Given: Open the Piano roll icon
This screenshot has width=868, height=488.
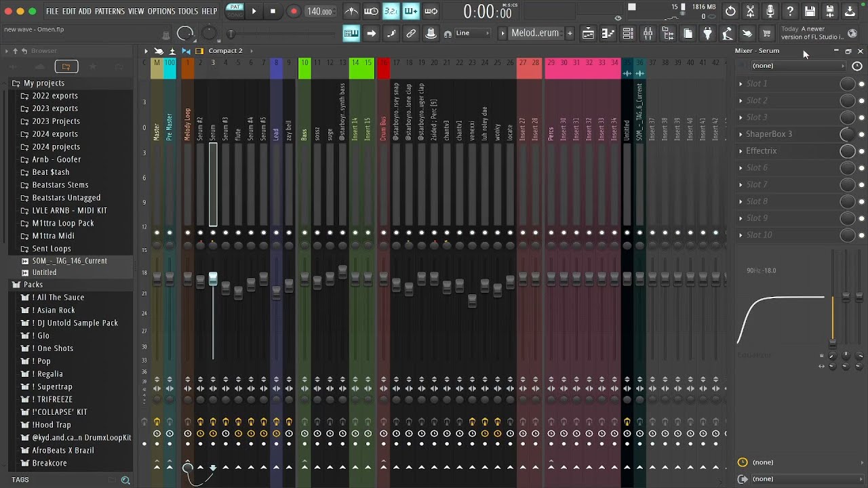Looking at the screenshot, I should [x=608, y=33].
